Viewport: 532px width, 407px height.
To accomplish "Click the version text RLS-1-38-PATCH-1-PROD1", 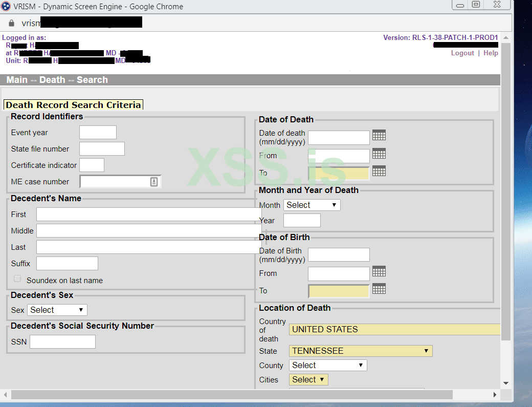I will click(455, 37).
